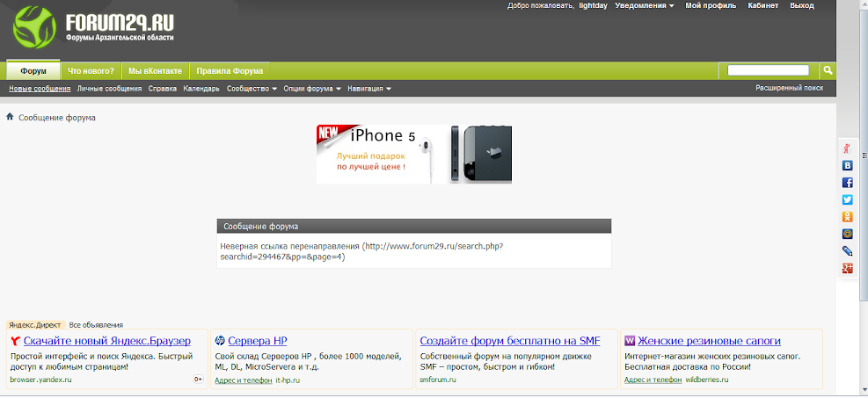Open Расширенный поиск
Image resolution: width=868 pixels, height=398 pixels.
coord(790,88)
